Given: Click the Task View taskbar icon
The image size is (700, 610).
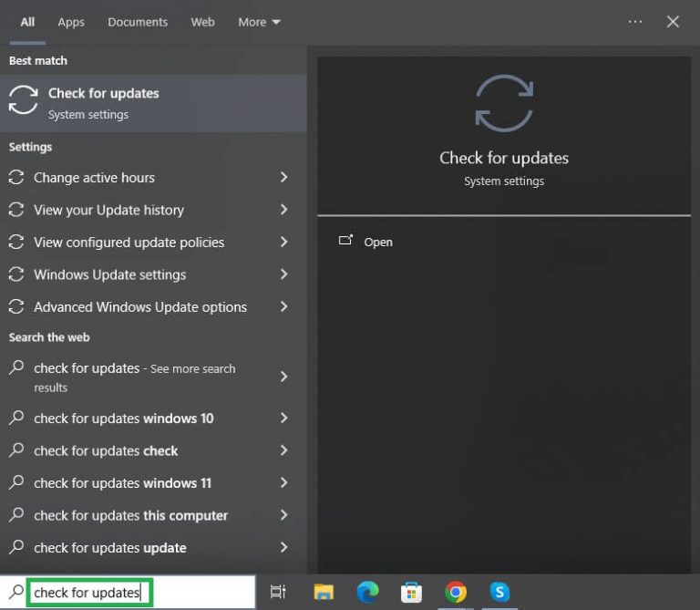Looking at the screenshot, I should click(279, 593).
